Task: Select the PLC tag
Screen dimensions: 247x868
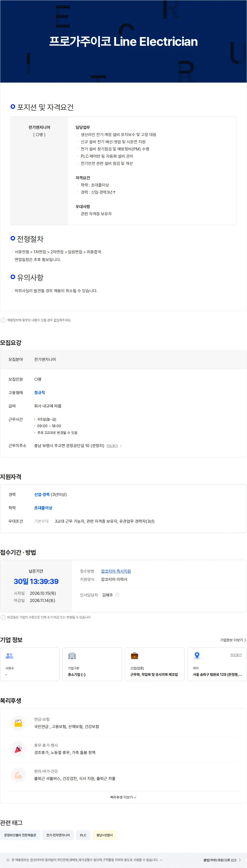Action: pyautogui.click(x=83, y=835)
